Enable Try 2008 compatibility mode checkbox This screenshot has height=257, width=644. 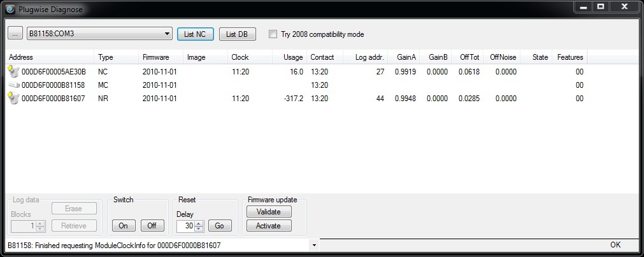pos(273,34)
